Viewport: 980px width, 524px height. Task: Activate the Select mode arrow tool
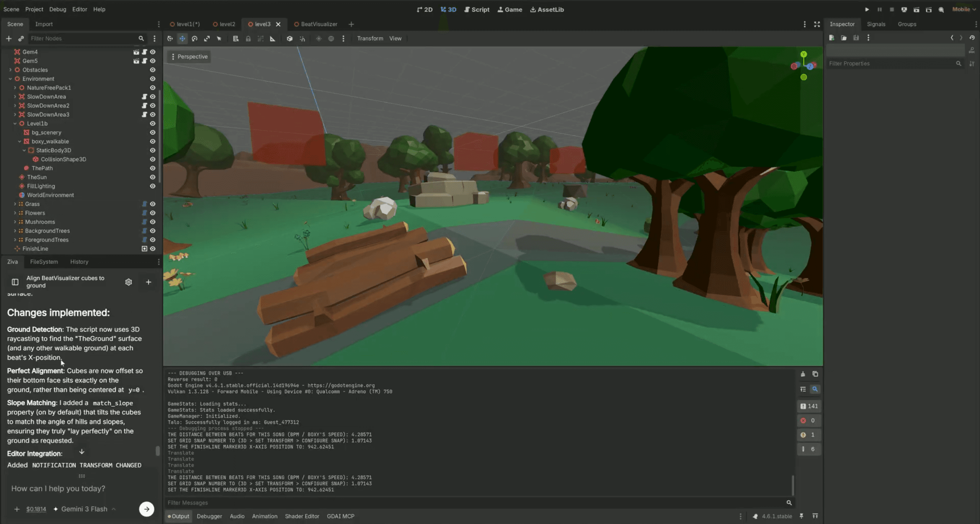click(x=219, y=39)
